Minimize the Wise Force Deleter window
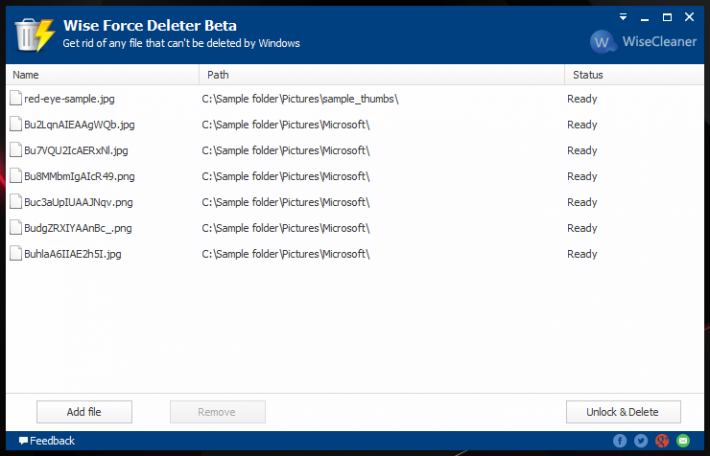This screenshot has width=710, height=456. (645, 18)
